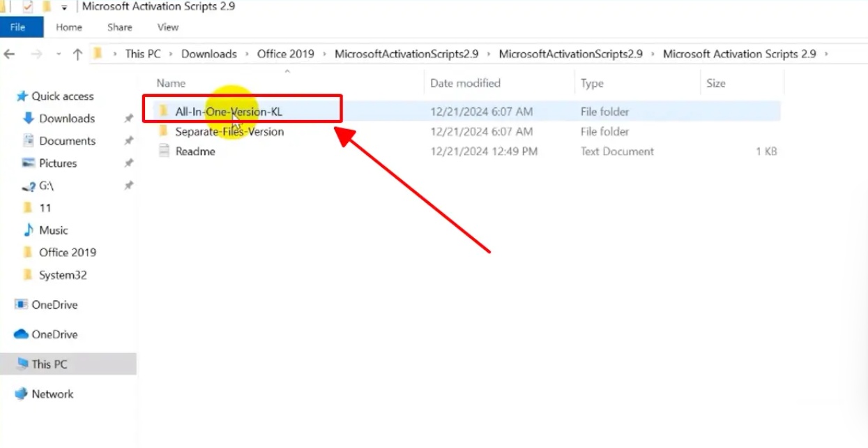Sort files by the Name column header
The height and width of the screenshot is (448, 868).
point(171,83)
